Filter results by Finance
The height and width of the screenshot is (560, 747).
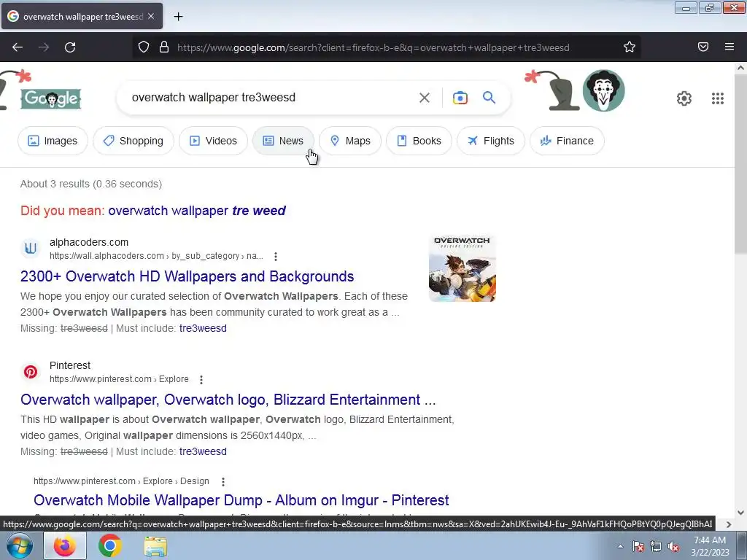click(567, 141)
